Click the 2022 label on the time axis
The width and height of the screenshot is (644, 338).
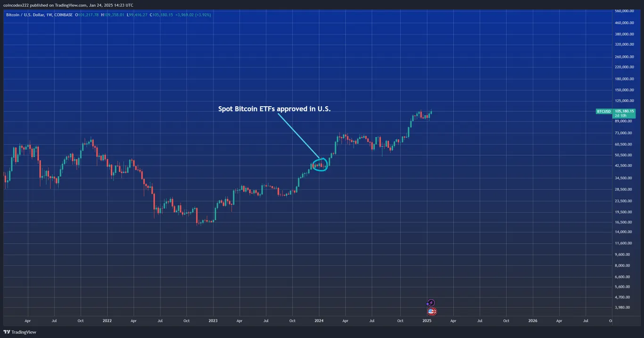coord(107,321)
